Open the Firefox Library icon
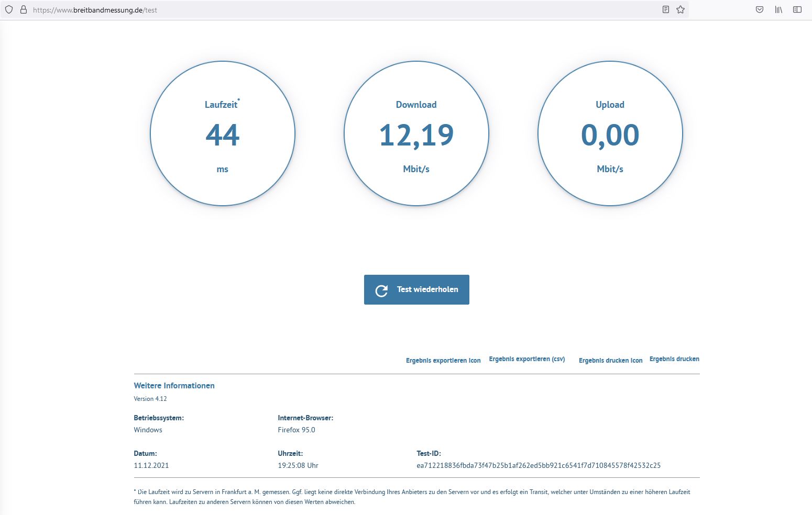Viewport: 812px width, 515px height. click(x=778, y=9)
